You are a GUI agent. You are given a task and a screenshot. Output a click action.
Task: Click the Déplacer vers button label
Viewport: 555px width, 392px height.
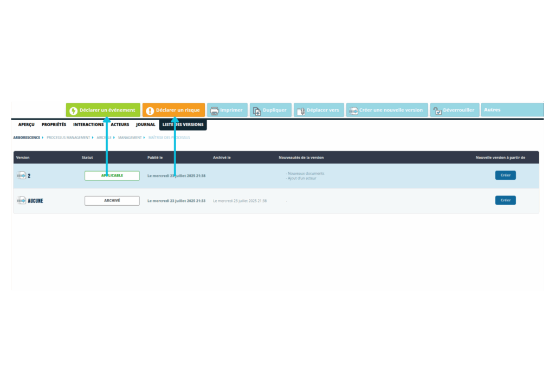coord(323,110)
